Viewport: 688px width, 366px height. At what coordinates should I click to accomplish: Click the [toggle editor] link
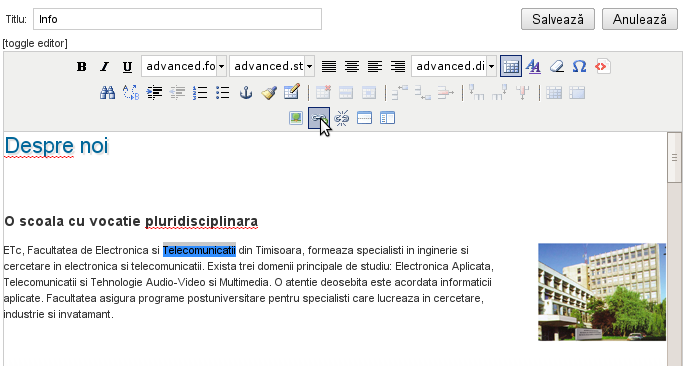[x=35, y=43]
